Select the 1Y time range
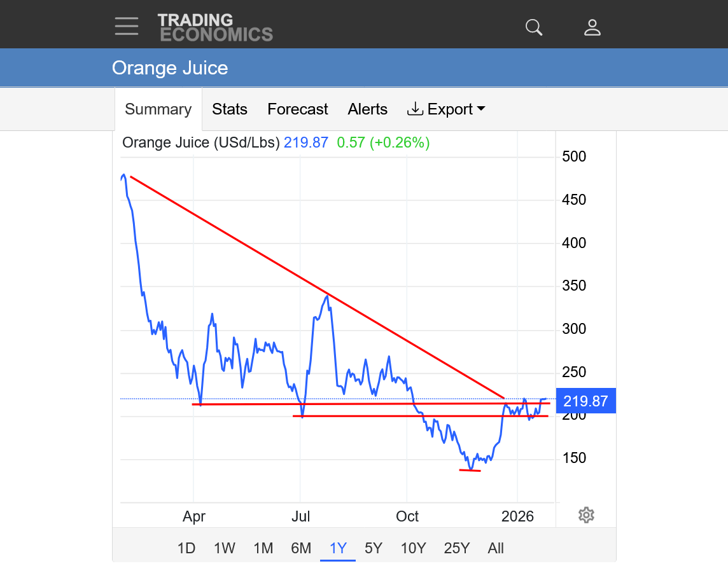This screenshot has height=573, width=728. pyautogui.click(x=338, y=548)
